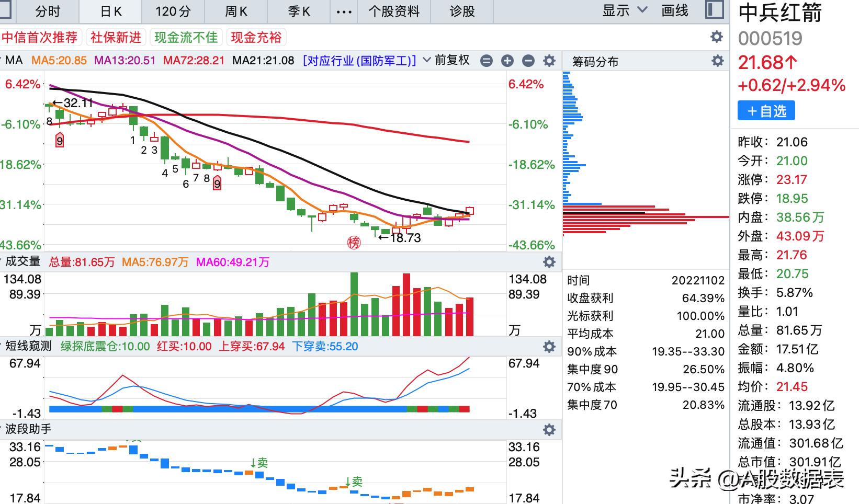Open the settings gear beside the stock tags row

(716, 37)
